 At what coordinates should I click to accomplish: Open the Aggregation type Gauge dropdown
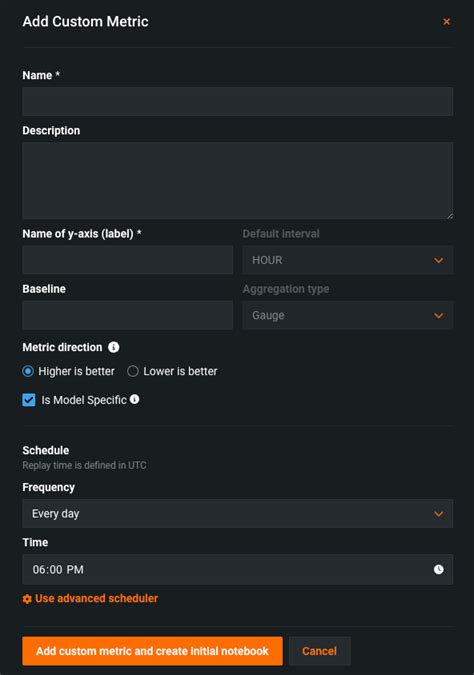[347, 315]
